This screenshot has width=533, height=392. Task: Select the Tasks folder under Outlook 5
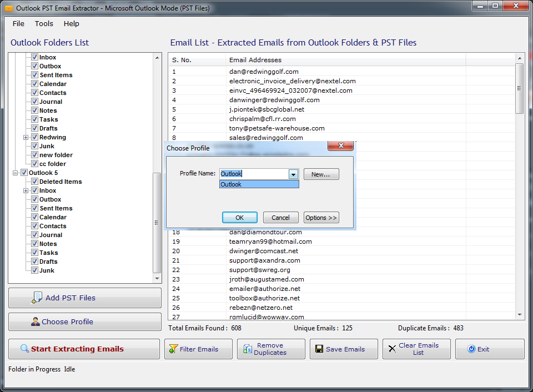tap(49, 253)
